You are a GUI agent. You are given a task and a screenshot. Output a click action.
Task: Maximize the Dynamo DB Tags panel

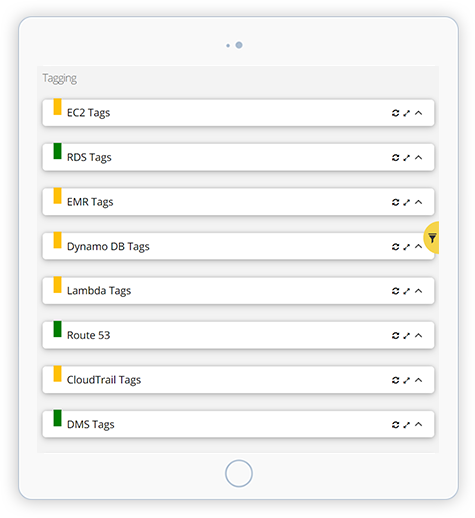coord(406,247)
